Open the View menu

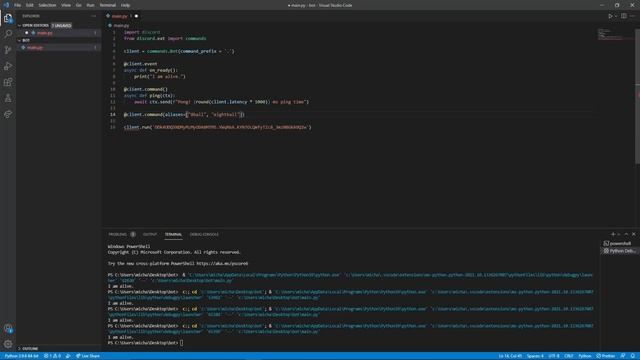coord(66,5)
